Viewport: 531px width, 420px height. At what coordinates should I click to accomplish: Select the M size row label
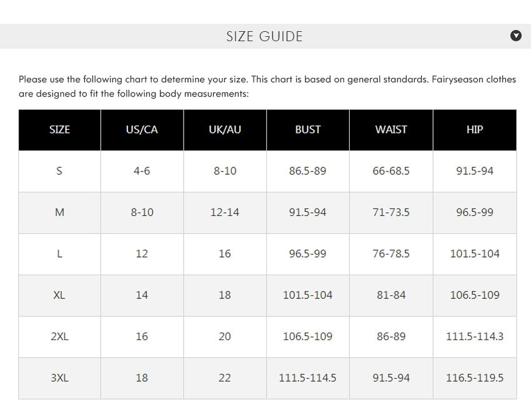[x=59, y=212]
